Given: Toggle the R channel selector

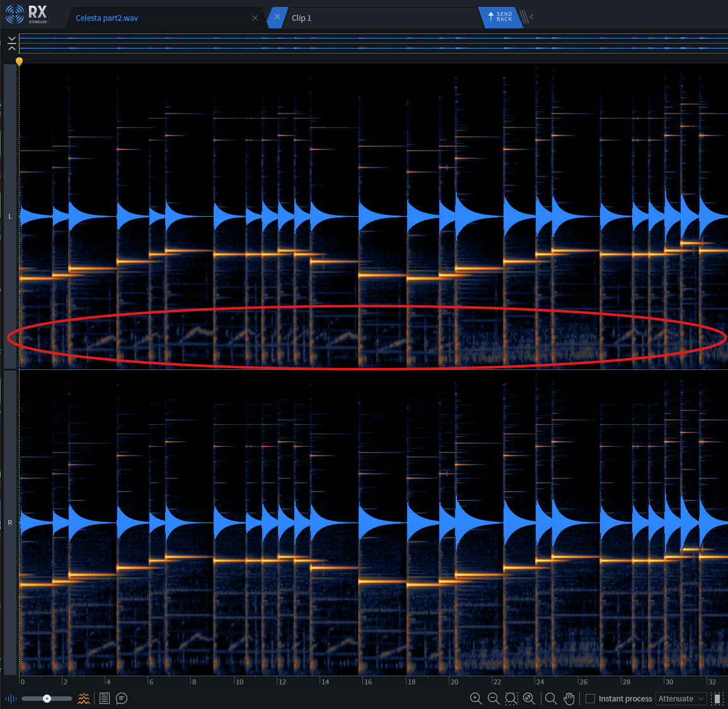Looking at the screenshot, I should pos(9,522).
